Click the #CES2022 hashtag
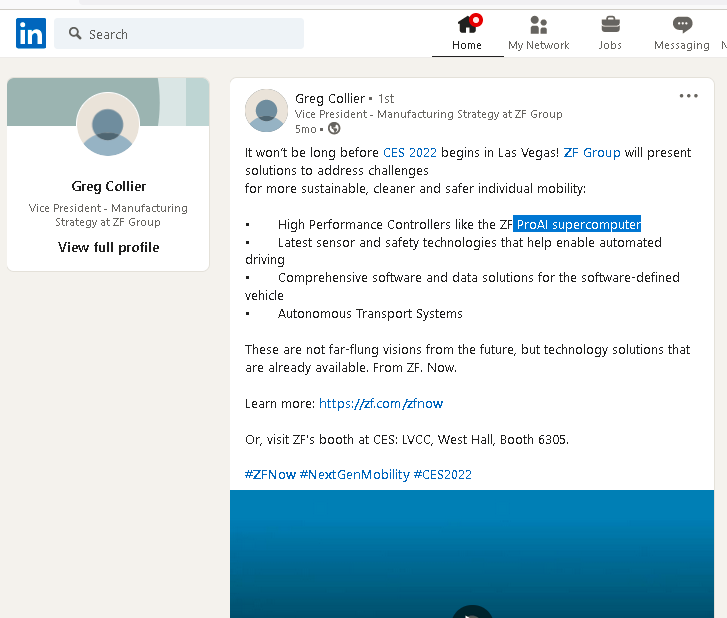The height and width of the screenshot is (618, 727). [x=442, y=474]
